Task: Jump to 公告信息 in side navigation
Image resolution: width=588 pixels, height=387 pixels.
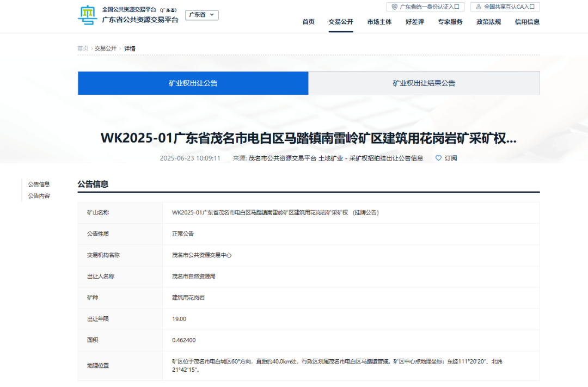Action: [x=39, y=184]
